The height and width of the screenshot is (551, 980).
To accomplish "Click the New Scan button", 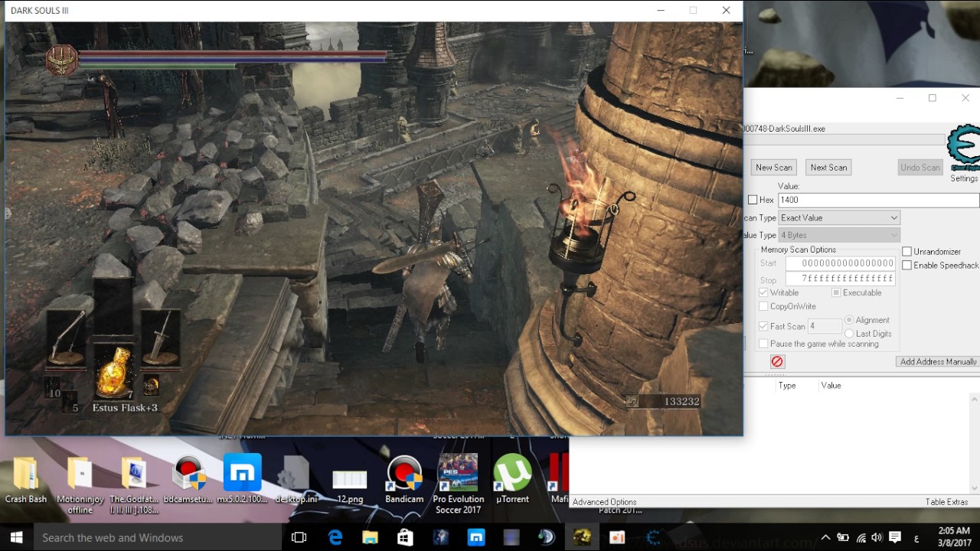I will (774, 168).
